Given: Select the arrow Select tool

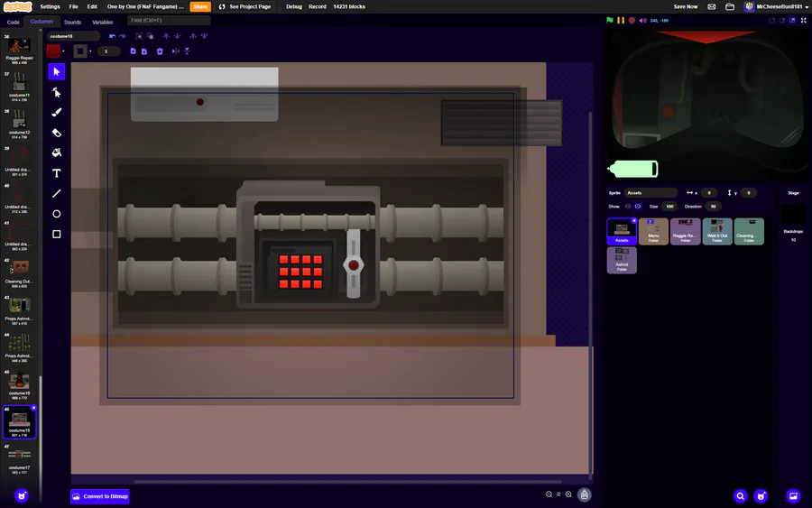Looking at the screenshot, I should [57, 71].
